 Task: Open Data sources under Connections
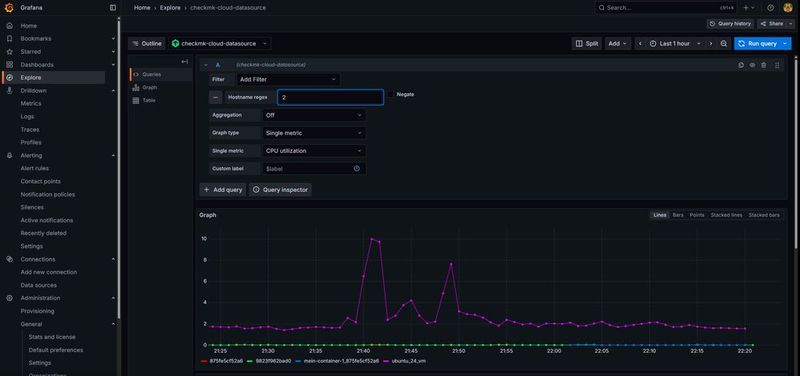39,285
